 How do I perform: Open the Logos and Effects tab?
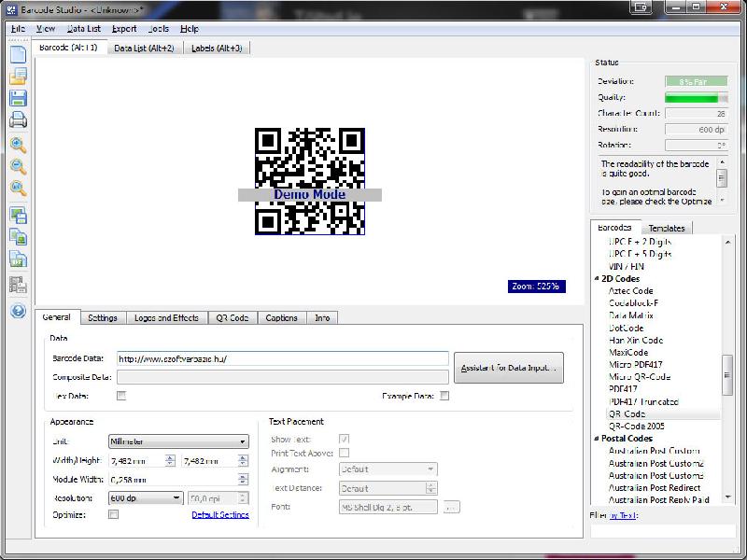[x=167, y=318]
